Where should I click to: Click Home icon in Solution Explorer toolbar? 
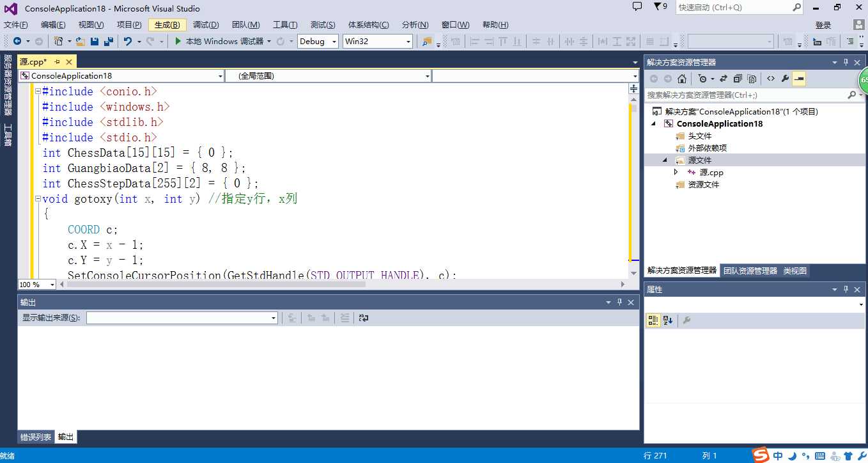click(682, 79)
